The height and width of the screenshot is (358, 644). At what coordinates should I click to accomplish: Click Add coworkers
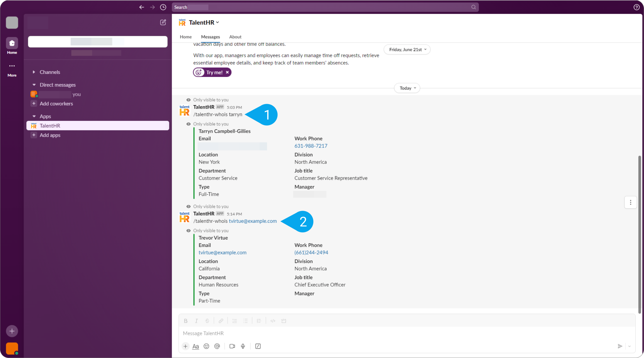click(x=56, y=104)
